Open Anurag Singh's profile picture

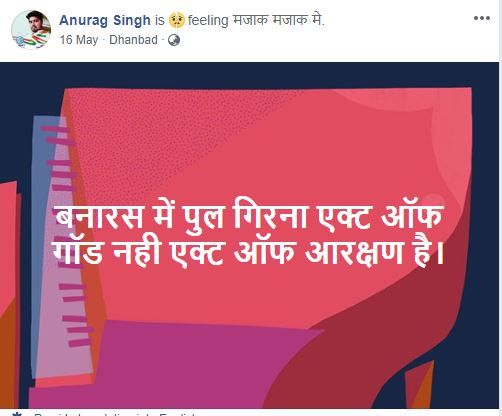31,29
